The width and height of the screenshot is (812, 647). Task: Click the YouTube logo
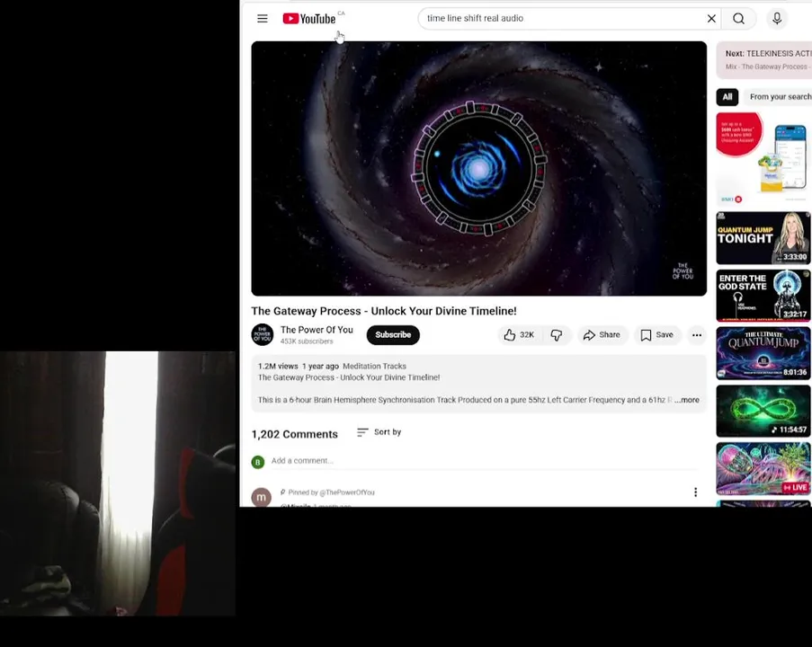[309, 19]
